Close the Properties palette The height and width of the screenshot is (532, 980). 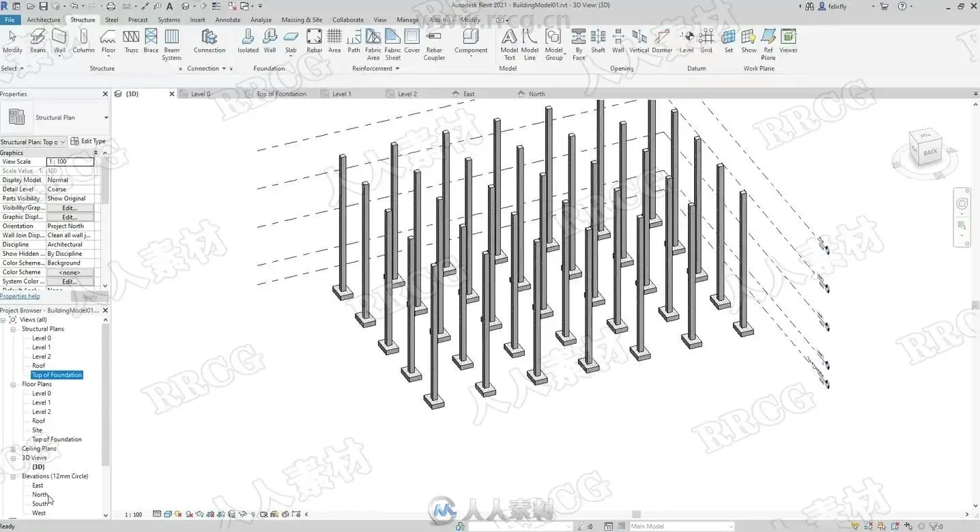coord(105,94)
